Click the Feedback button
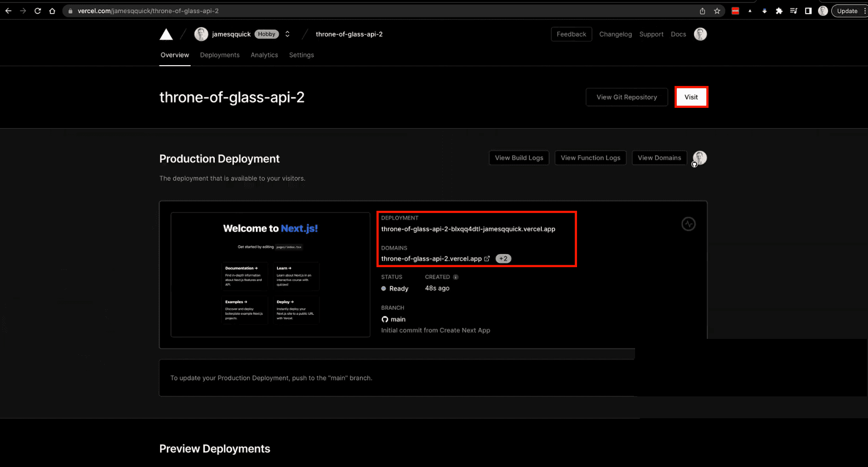Image resolution: width=868 pixels, height=467 pixels. pyautogui.click(x=572, y=34)
